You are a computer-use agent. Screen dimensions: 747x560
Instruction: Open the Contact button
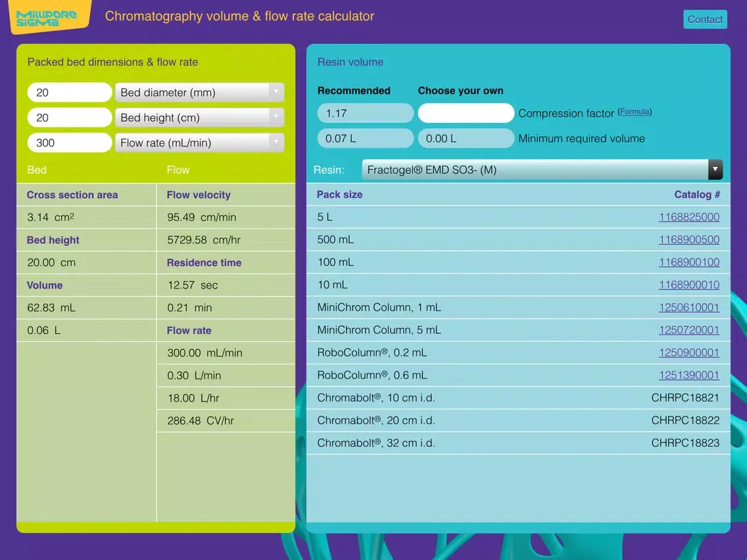pyautogui.click(x=705, y=20)
